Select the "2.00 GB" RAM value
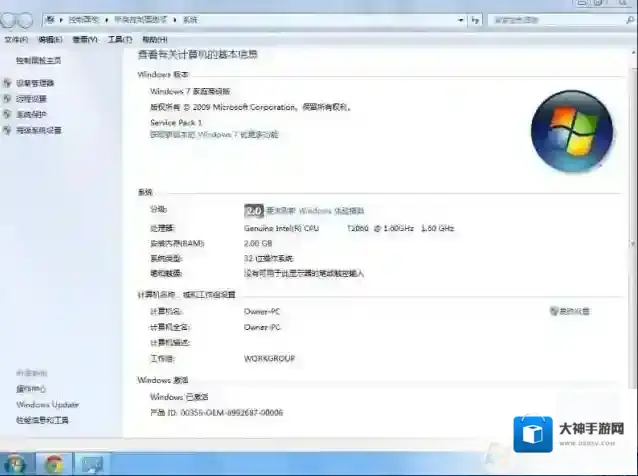 [258, 243]
